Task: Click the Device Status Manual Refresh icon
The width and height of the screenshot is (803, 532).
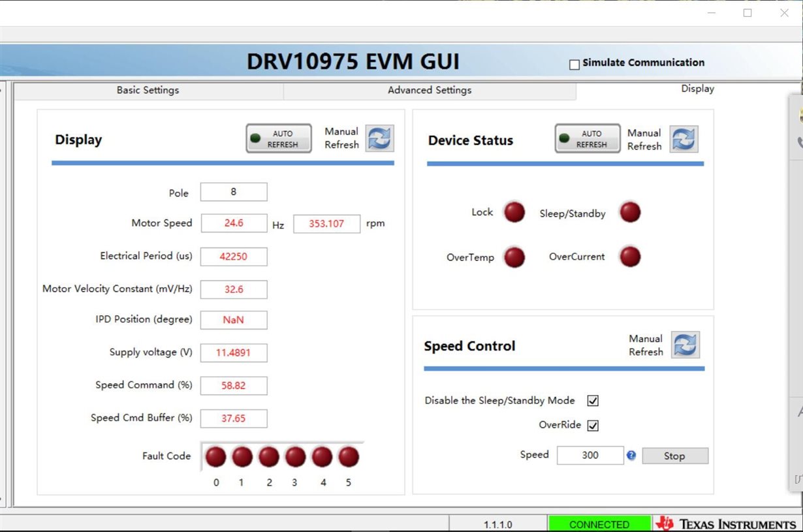Action: coord(684,139)
